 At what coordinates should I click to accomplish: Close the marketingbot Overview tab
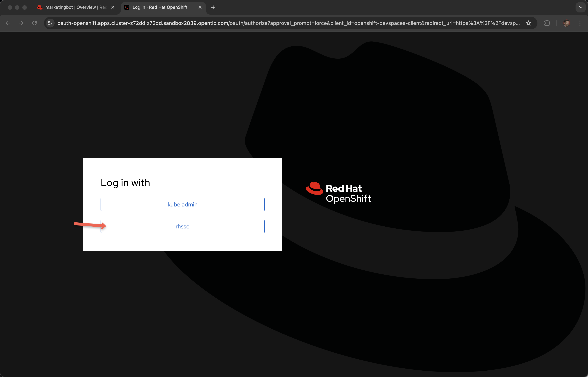[x=113, y=7]
